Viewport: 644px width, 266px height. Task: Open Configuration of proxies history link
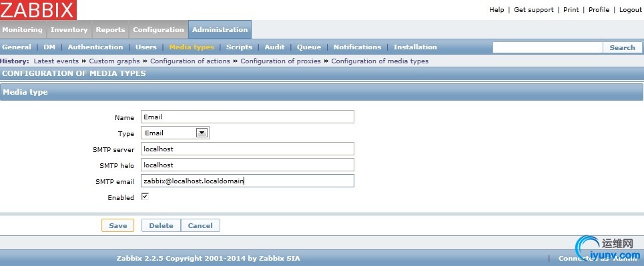click(x=280, y=61)
